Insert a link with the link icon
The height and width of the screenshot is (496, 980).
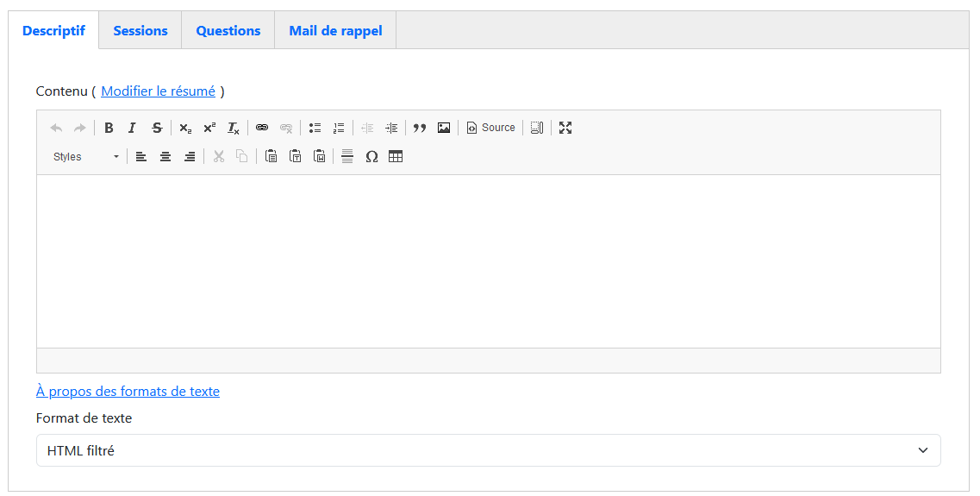coord(262,128)
